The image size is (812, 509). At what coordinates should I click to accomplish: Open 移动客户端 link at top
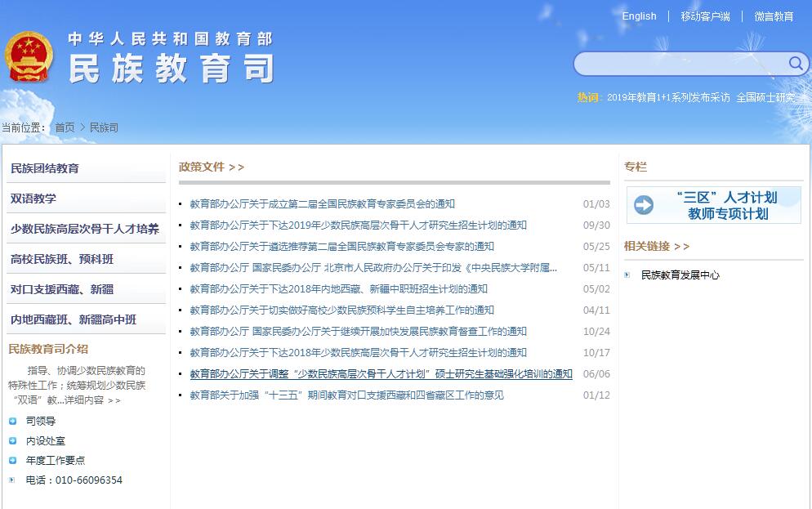click(705, 16)
